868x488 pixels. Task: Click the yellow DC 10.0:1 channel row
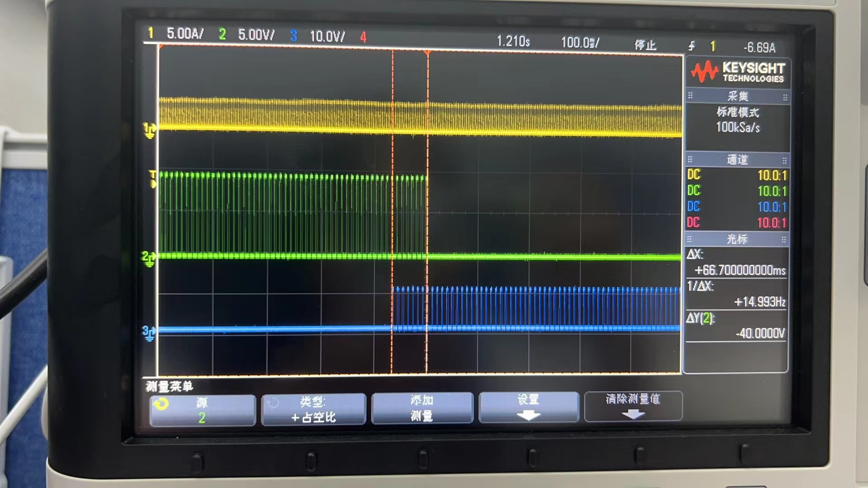point(737,175)
